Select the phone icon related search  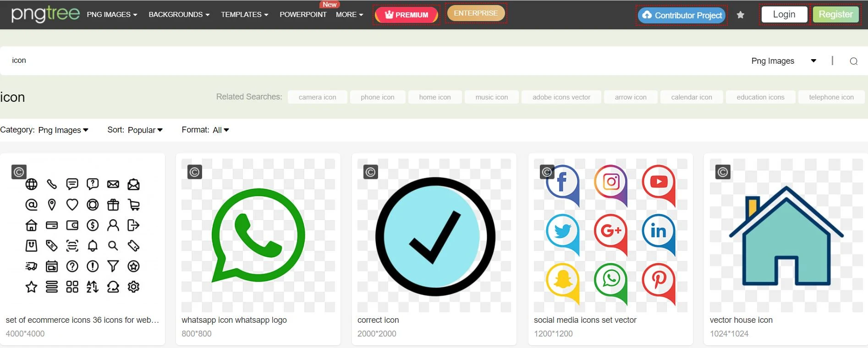click(378, 97)
